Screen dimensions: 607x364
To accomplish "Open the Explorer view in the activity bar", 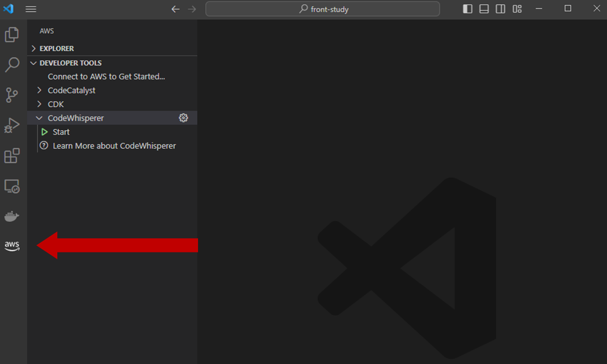I will click(x=12, y=35).
